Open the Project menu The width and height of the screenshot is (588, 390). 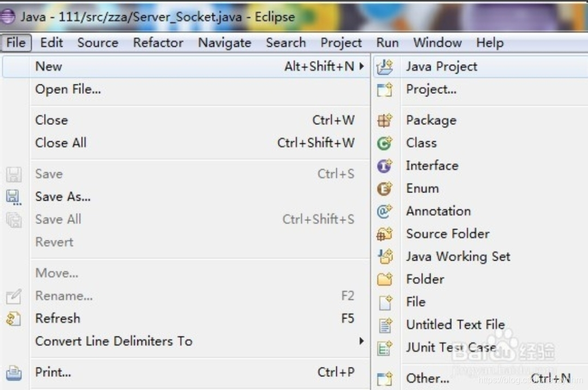(341, 43)
